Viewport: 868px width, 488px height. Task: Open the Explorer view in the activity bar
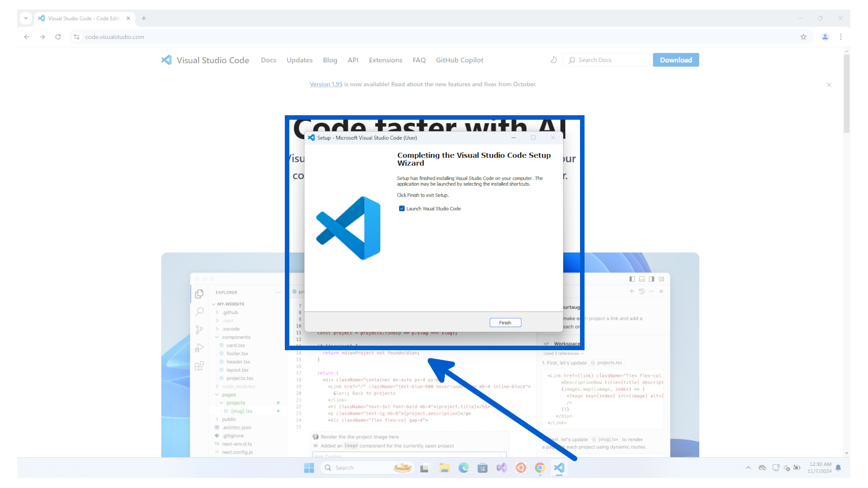pyautogui.click(x=199, y=293)
